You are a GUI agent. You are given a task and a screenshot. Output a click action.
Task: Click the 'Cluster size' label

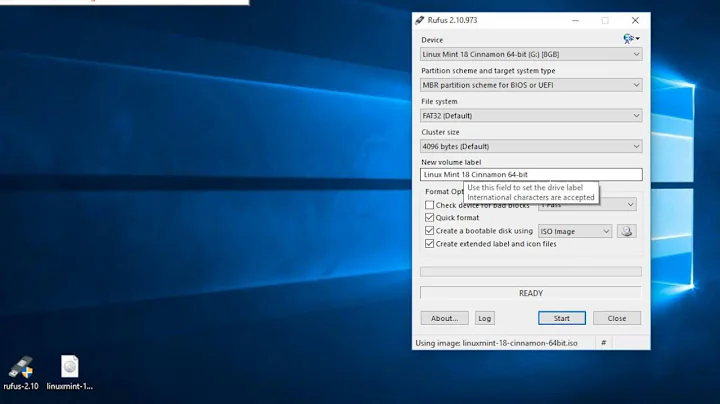[x=440, y=132]
